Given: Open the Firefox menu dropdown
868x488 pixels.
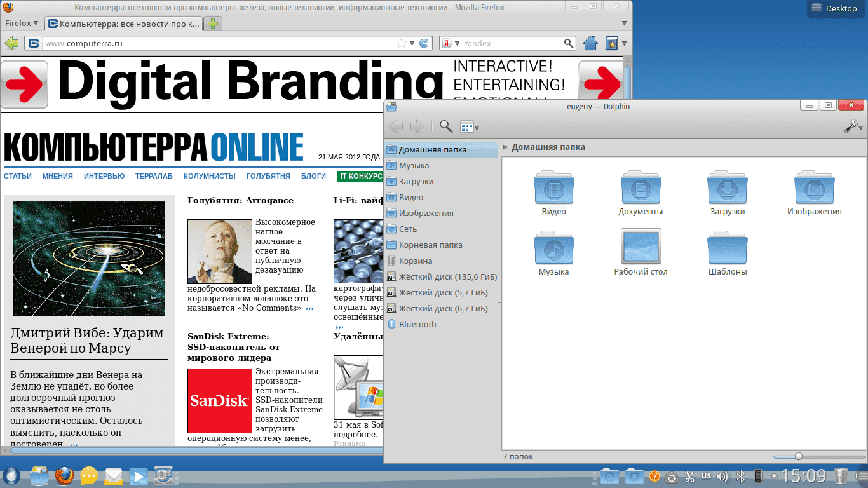Looking at the screenshot, I should coord(22,24).
